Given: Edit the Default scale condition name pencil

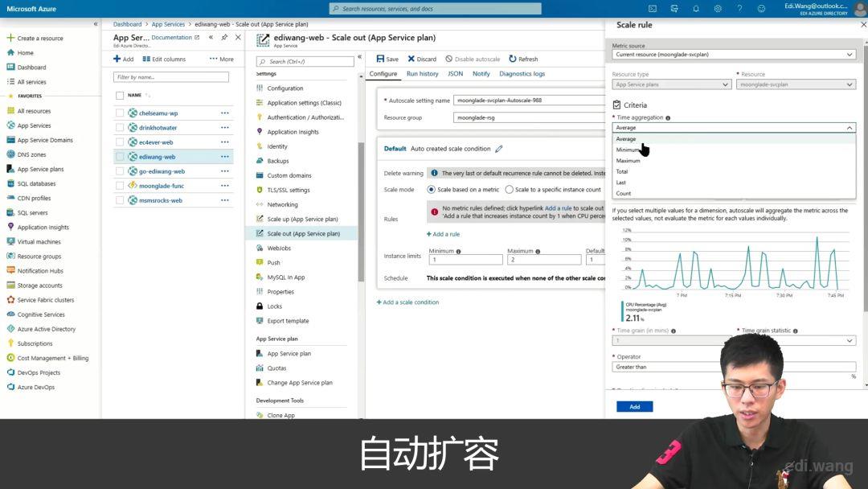Looking at the screenshot, I should [499, 149].
